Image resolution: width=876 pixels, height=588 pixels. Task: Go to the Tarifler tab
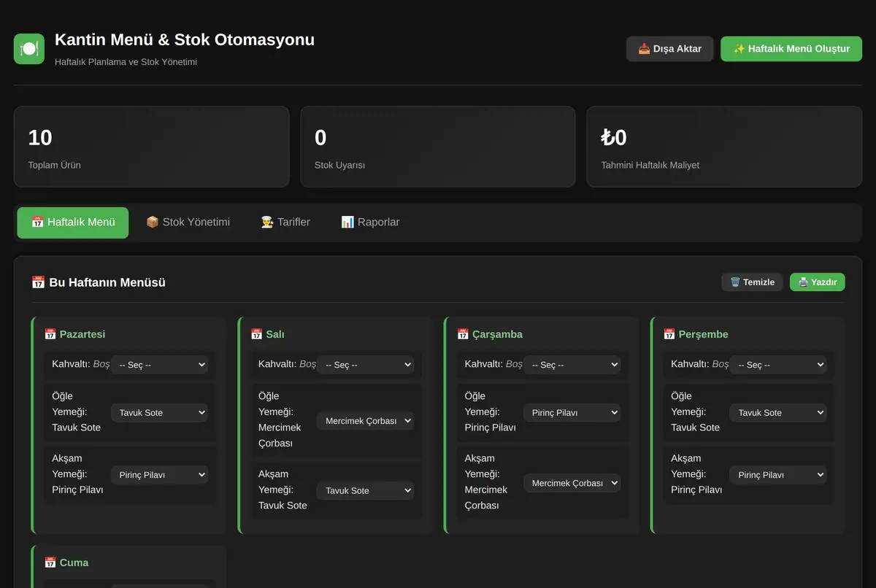click(x=285, y=223)
